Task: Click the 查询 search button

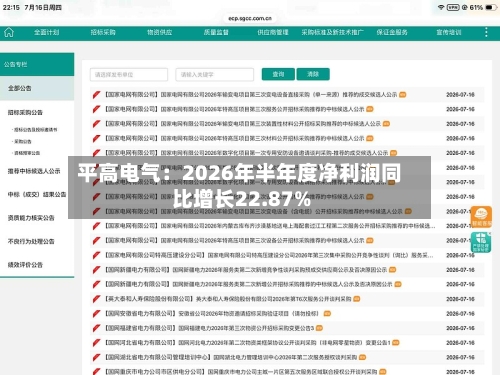Action: click(278, 74)
